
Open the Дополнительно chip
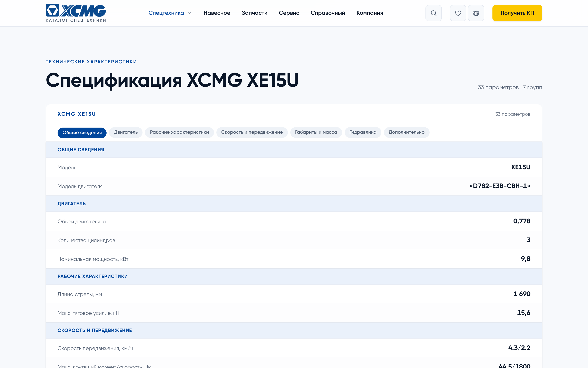(406, 132)
